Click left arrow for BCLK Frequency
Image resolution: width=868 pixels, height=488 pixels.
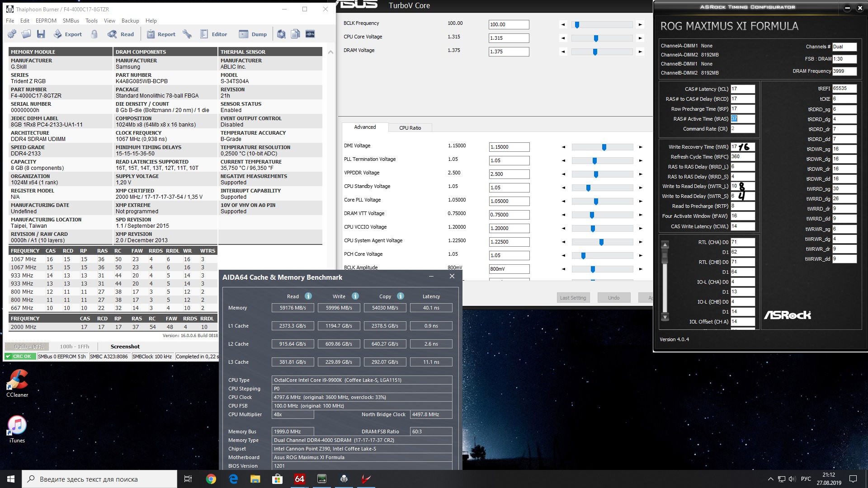pyautogui.click(x=563, y=25)
